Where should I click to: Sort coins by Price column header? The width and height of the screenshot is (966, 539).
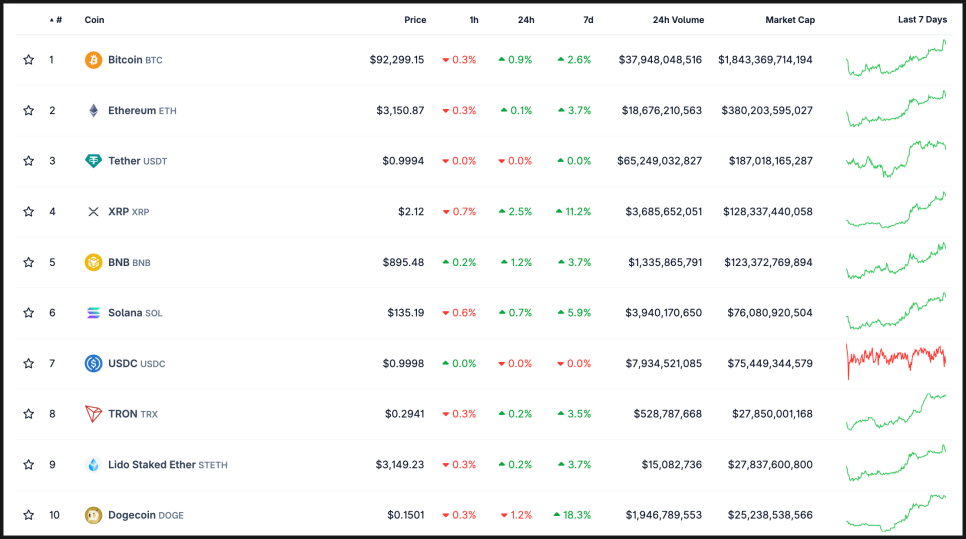pyautogui.click(x=414, y=20)
